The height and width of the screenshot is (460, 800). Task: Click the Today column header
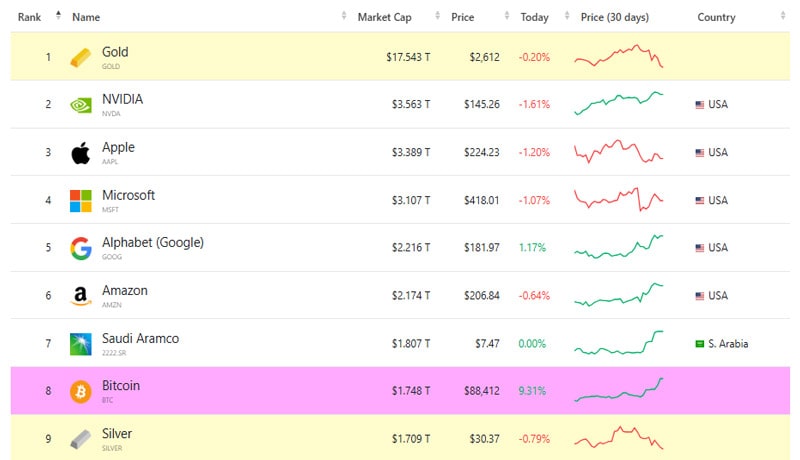pos(534,17)
